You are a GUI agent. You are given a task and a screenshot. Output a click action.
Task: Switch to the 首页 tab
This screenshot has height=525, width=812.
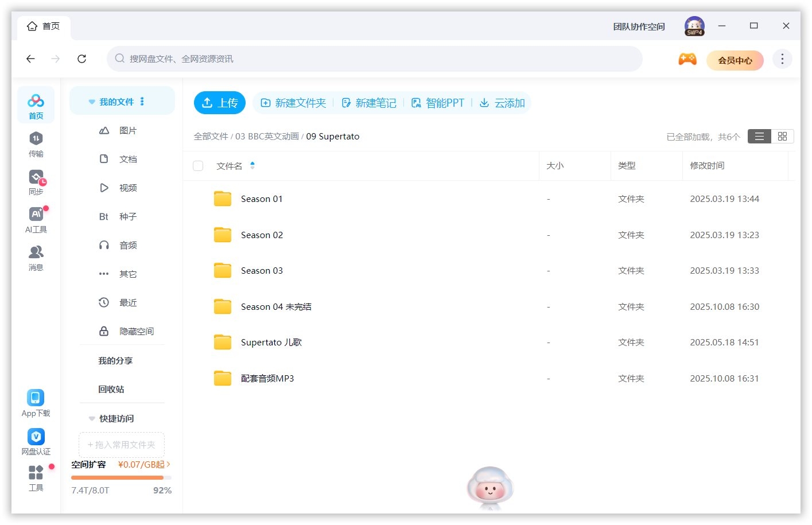[x=44, y=26]
